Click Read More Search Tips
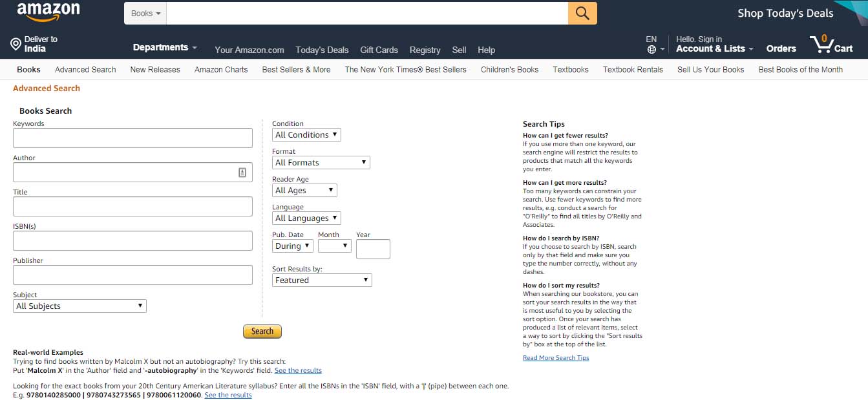868x400 pixels. tap(555, 357)
